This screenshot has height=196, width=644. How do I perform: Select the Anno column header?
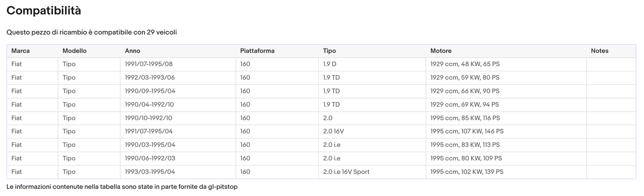pyautogui.click(x=132, y=51)
